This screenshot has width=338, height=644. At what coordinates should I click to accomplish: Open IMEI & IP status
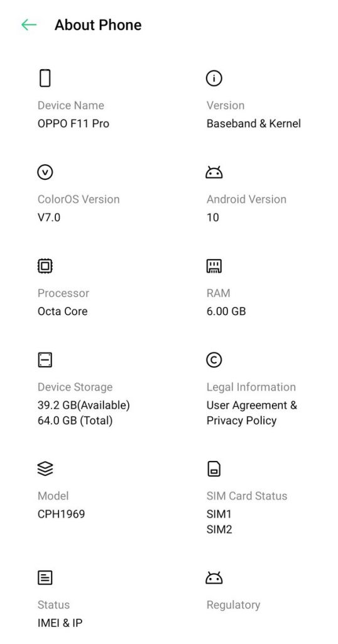(60, 623)
